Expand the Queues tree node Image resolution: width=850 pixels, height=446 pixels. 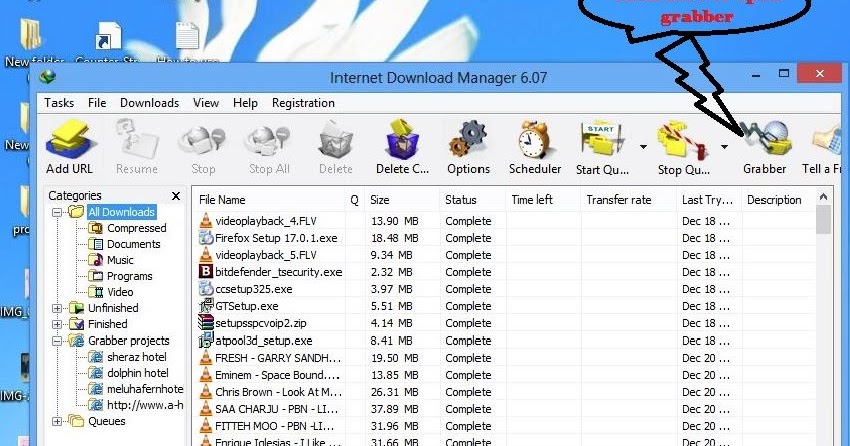[x=57, y=421]
